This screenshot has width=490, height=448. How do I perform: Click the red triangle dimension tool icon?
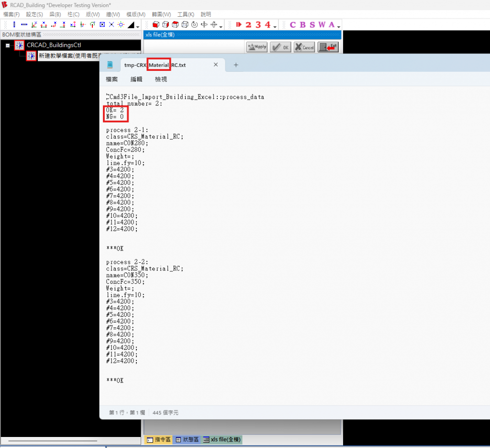44,24
